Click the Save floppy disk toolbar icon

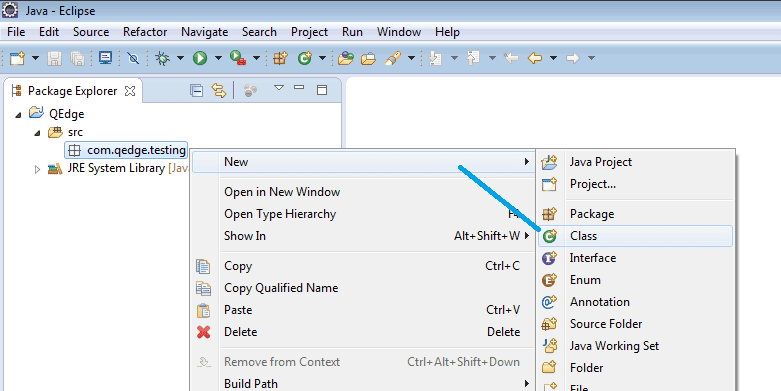[54, 58]
